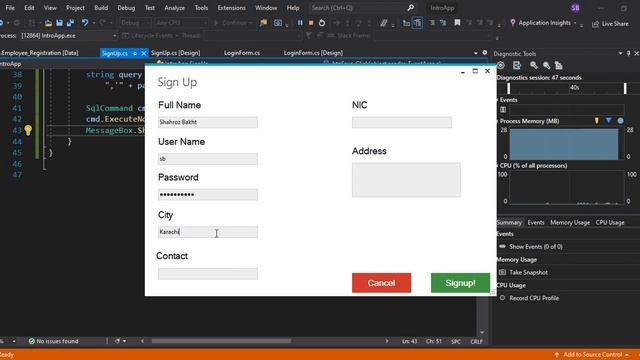Open the CPU Usage tab
This screenshot has height=360, width=640.
click(x=610, y=222)
